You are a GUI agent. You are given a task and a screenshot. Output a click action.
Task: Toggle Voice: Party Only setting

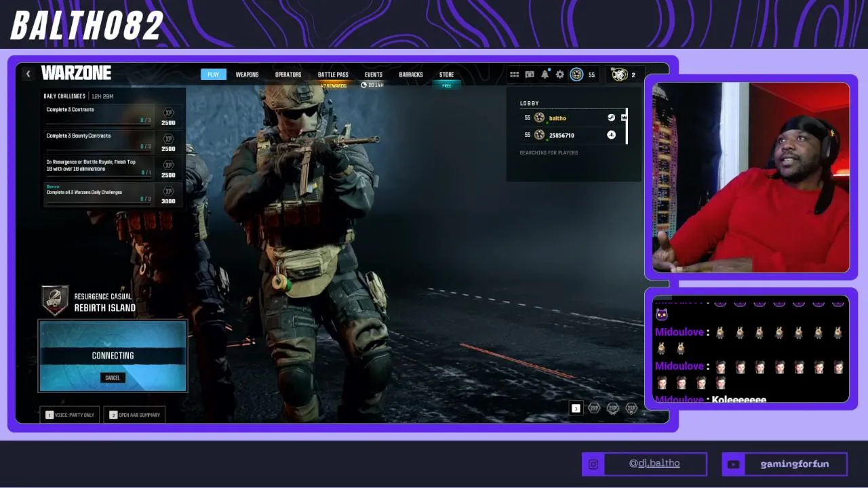tap(71, 415)
